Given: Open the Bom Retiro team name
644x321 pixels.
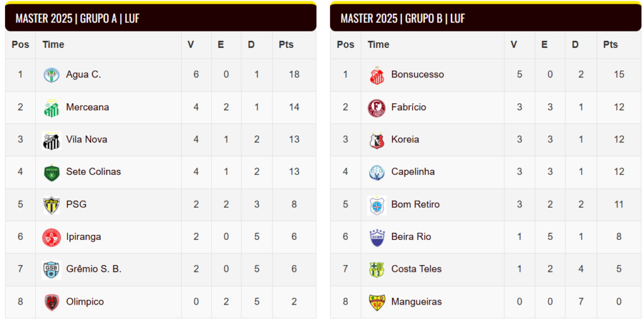Looking at the screenshot, I should (x=415, y=205).
